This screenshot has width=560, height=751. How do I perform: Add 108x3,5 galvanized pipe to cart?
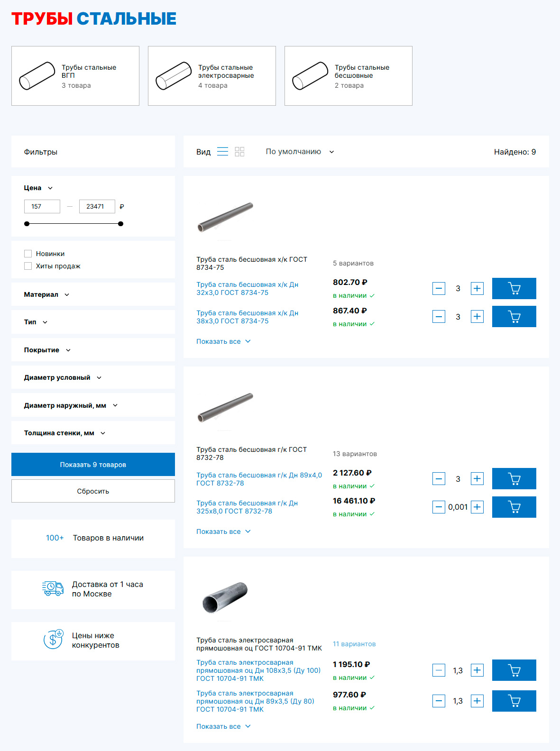pyautogui.click(x=514, y=670)
